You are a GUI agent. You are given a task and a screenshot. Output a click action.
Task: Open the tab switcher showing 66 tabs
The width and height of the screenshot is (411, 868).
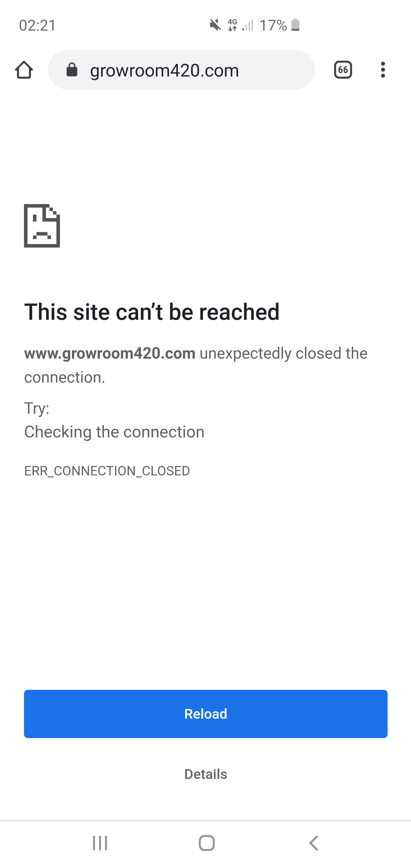pyautogui.click(x=343, y=70)
